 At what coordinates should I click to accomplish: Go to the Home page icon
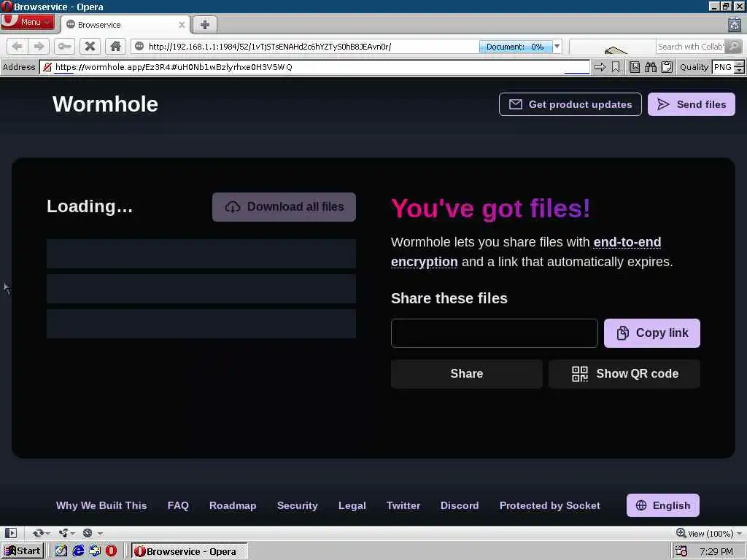(115, 46)
